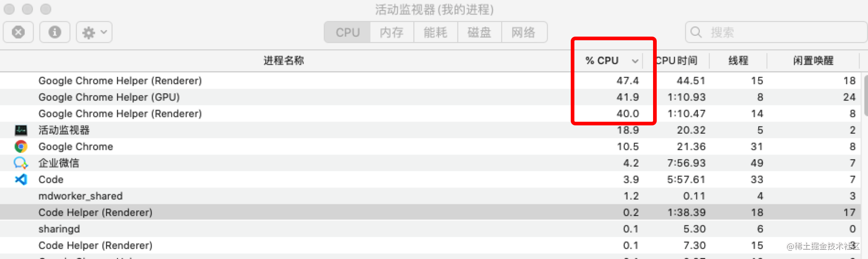The image size is (868, 259).
Task: Click the search magnifier icon
Action: [696, 32]
